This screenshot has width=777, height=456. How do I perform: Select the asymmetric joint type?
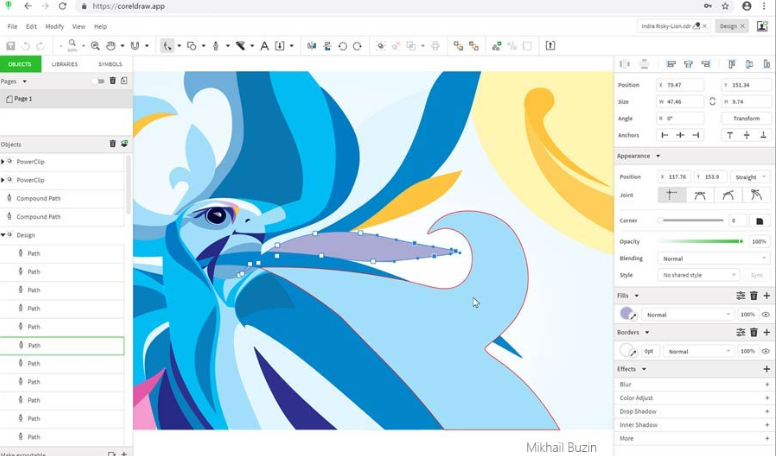click(x=728, y=195)
